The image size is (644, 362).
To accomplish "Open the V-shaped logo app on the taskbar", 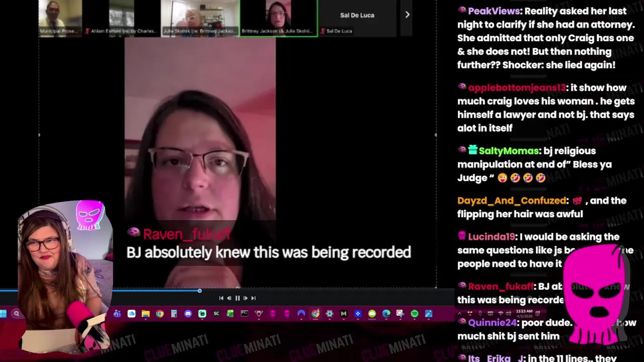I will [x=259, y=314].
